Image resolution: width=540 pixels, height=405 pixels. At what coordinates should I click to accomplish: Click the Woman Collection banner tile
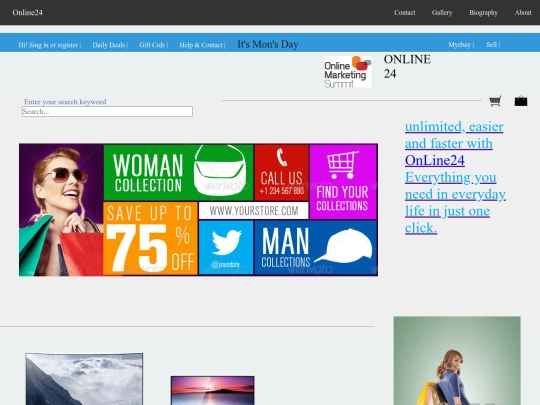(178, 173)
